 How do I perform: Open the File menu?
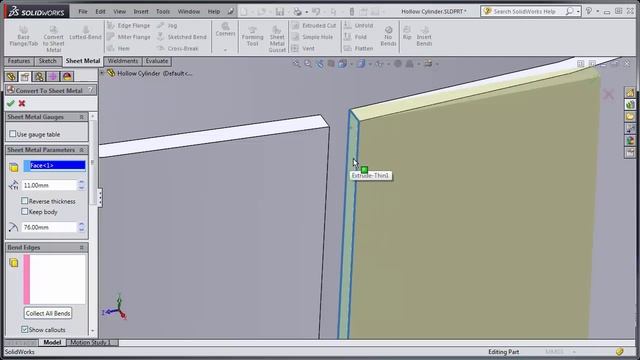[83, 11]
